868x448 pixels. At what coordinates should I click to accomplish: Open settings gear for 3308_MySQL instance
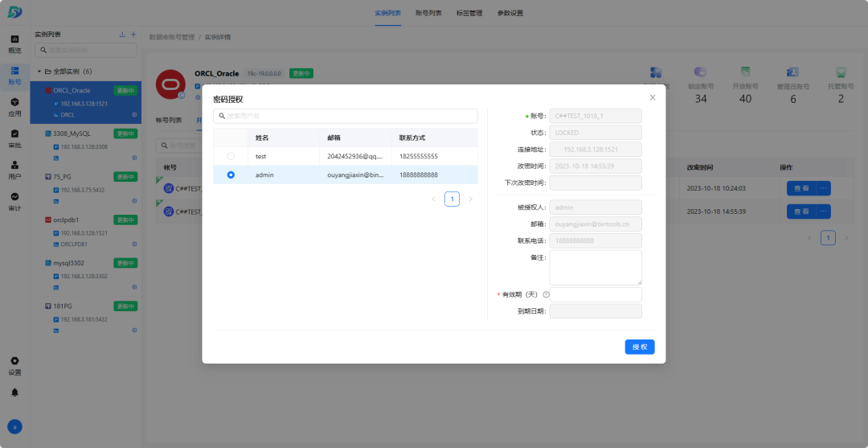(x=134, y=158)
